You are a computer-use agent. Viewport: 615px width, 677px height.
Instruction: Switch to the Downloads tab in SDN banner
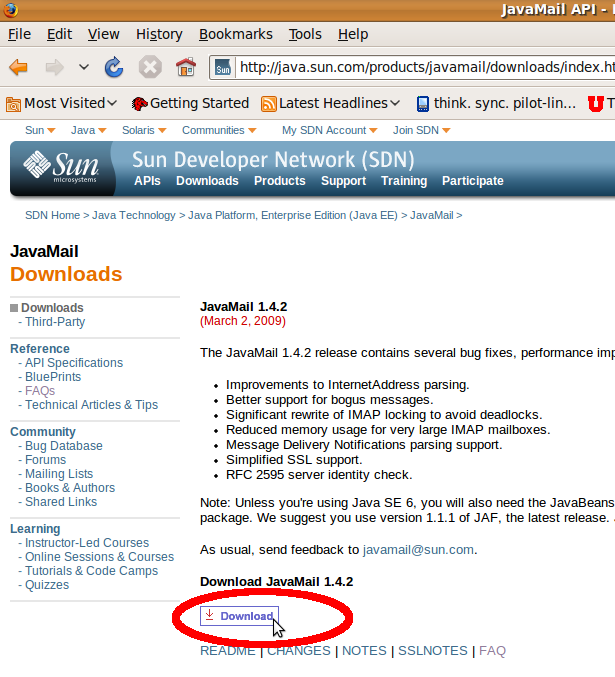pos(207,181)
